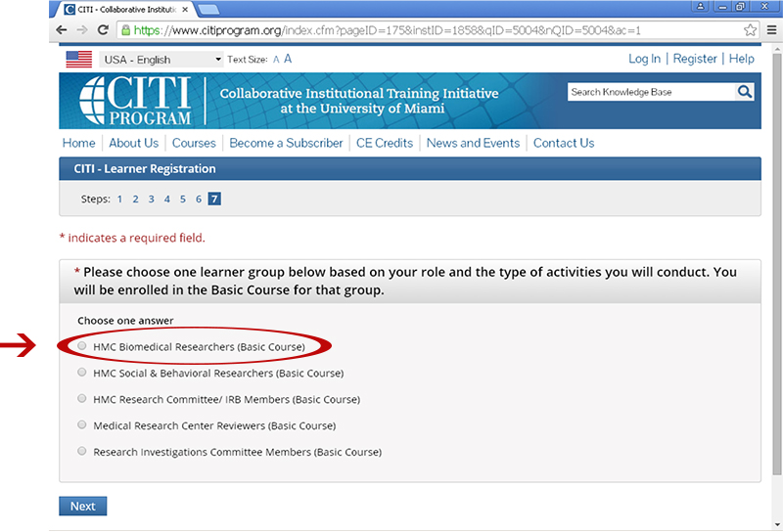Go to registration step 6

click(x=199, y=199)
